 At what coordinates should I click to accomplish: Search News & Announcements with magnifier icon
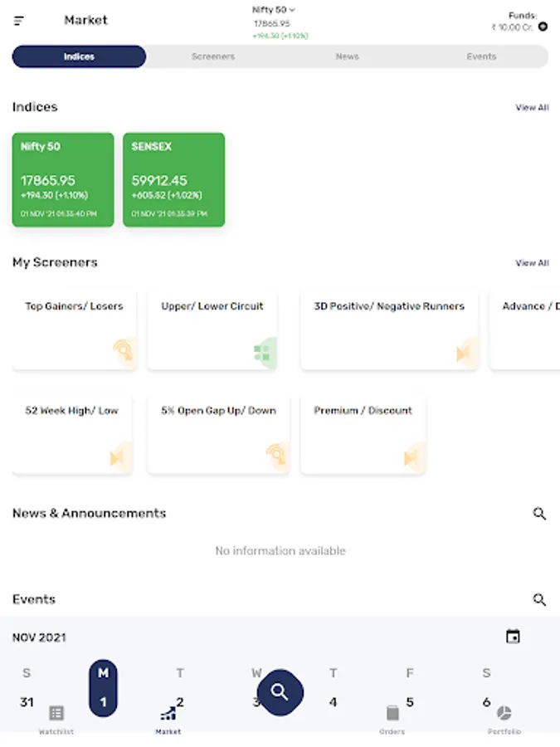[539, 514]
